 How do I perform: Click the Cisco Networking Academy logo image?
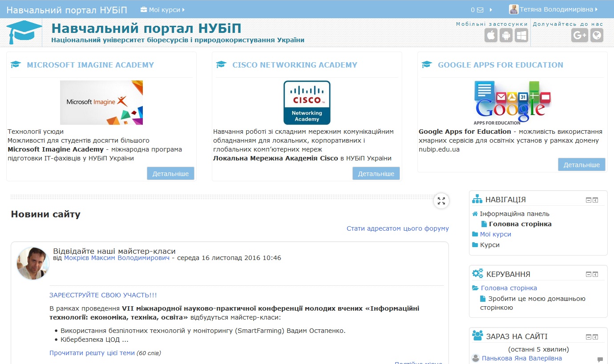pyautogui.click(x=307, y=103)
